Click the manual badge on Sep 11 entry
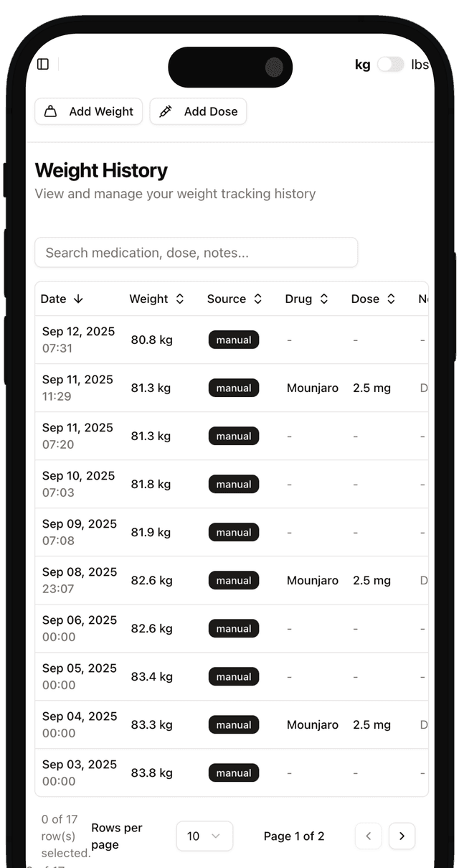The width and height of the screenshot is (459, 868). click(x=233, y=388)
